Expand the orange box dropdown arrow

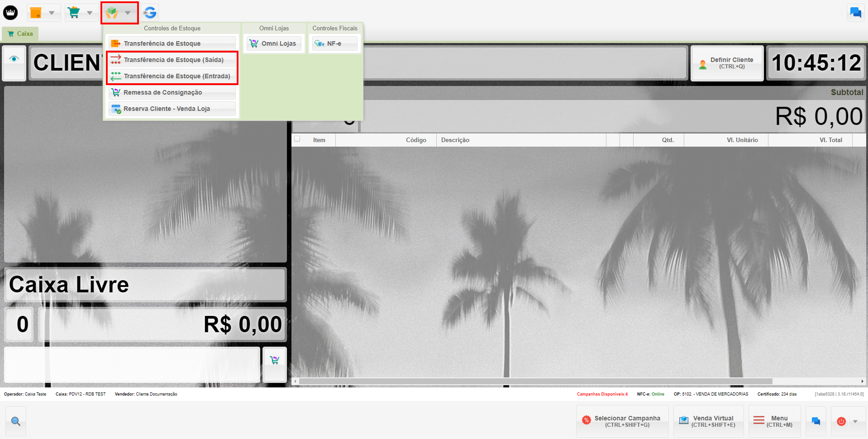pos(52,13)
